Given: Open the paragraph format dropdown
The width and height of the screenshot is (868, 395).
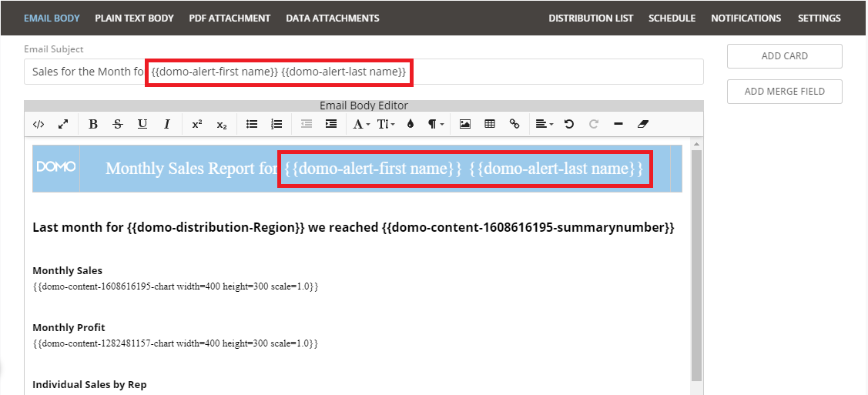Looking at the screenshot, I should [436, 125].
